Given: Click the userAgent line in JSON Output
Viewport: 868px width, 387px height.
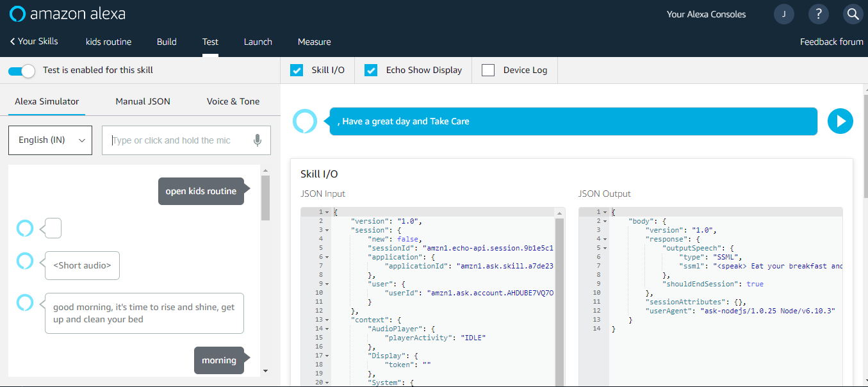Looking at the screenshot, I should click(x=741, y=311).
